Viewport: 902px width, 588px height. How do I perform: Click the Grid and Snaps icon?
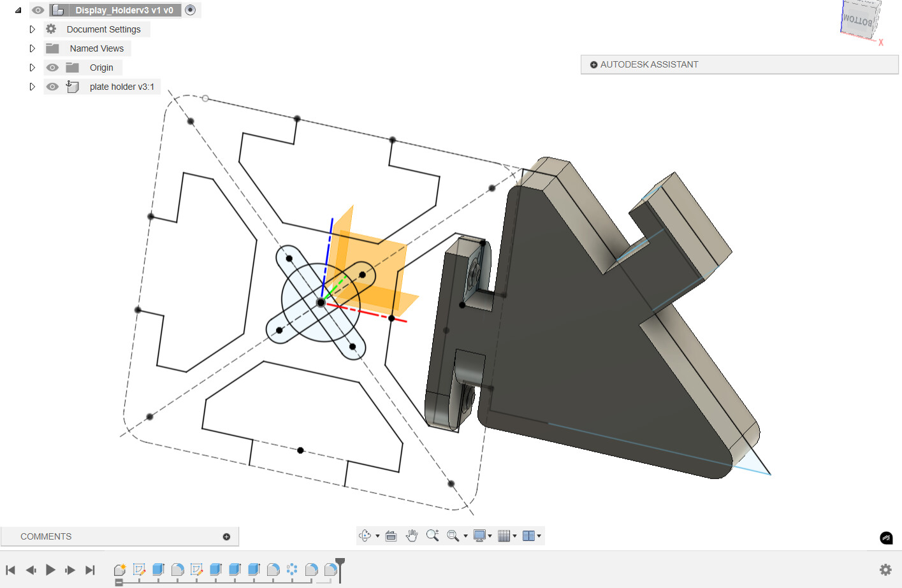(x=504, y=536)
